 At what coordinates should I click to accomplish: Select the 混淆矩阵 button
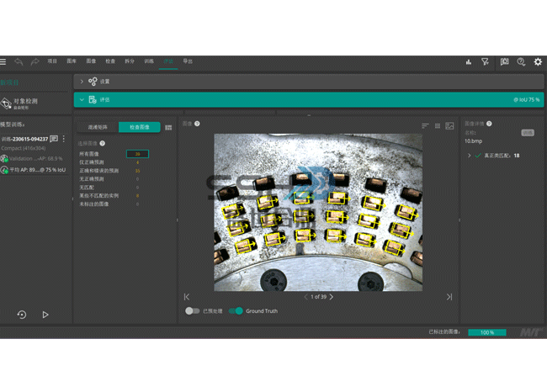(x=98, y=127)
